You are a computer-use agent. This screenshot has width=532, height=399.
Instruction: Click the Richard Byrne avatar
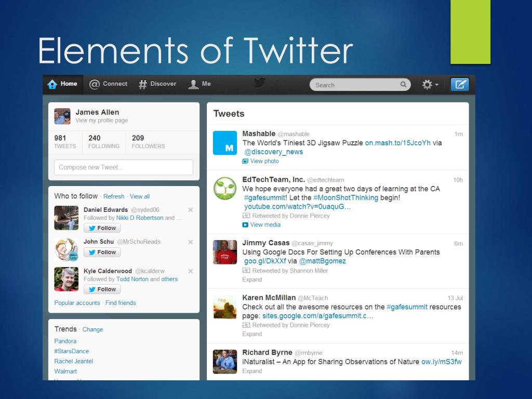tap(225, 362)
